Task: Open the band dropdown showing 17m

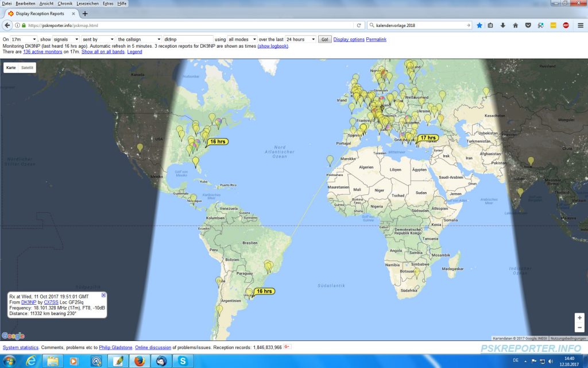Action: (24, 39)
